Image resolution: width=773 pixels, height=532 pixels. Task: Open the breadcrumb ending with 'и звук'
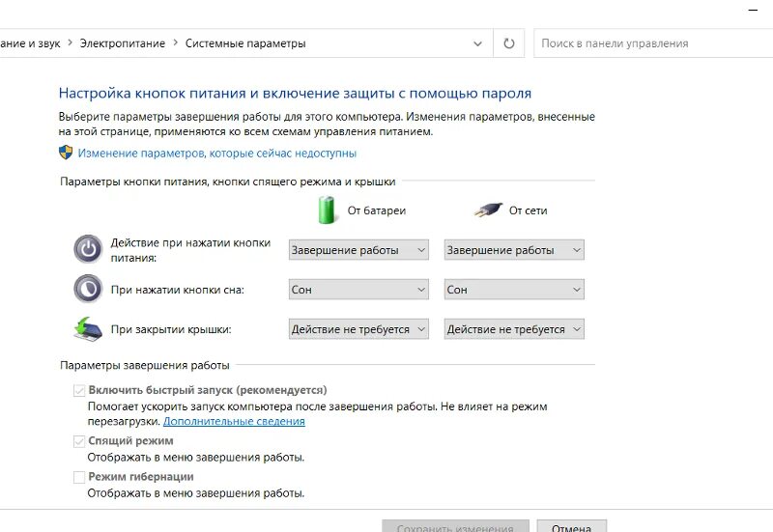[x=30, y=43]
